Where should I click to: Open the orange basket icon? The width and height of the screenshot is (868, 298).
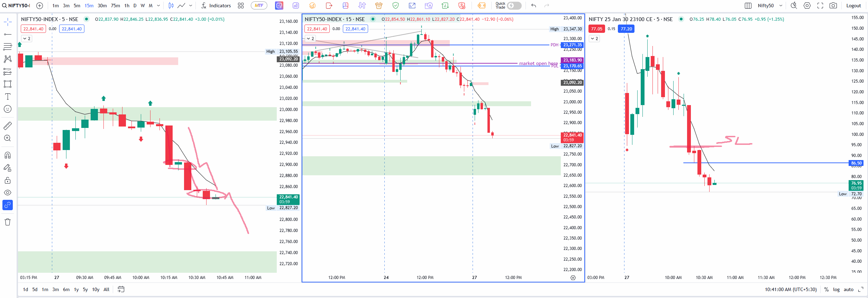click(379, 6)
